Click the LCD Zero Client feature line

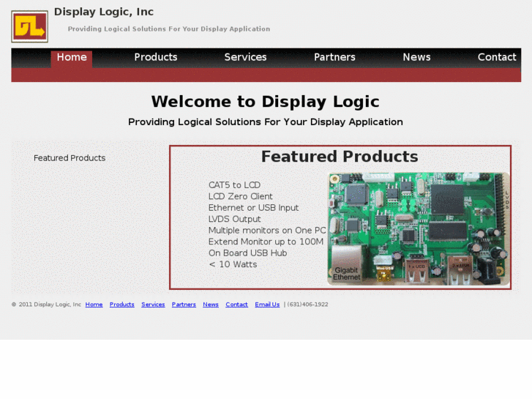coord(240,197)
